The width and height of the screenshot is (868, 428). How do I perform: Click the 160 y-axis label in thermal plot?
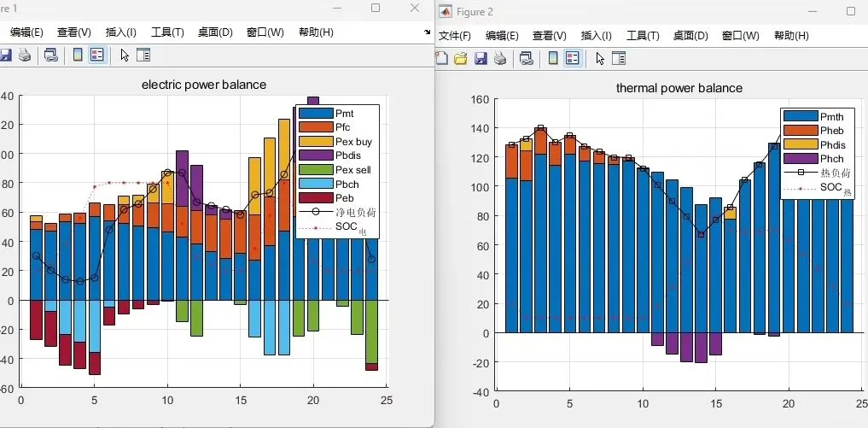point(480,99)
